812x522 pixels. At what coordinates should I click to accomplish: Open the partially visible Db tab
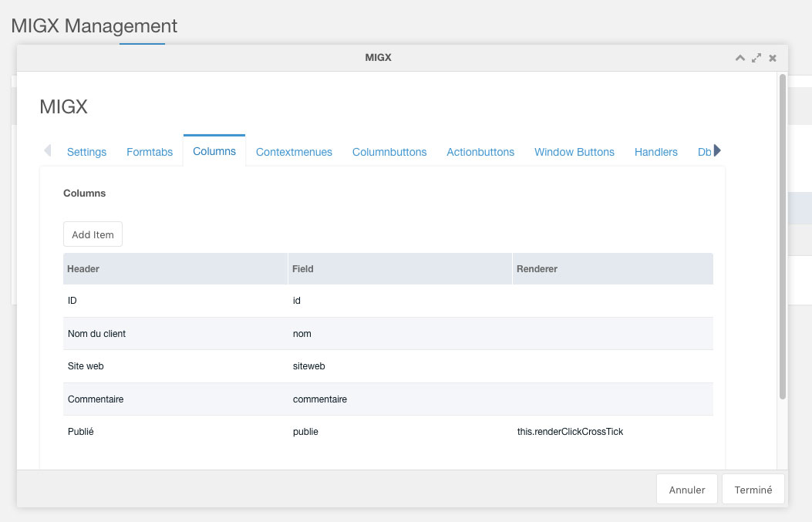pyautogui.click(x=704, y=152)
